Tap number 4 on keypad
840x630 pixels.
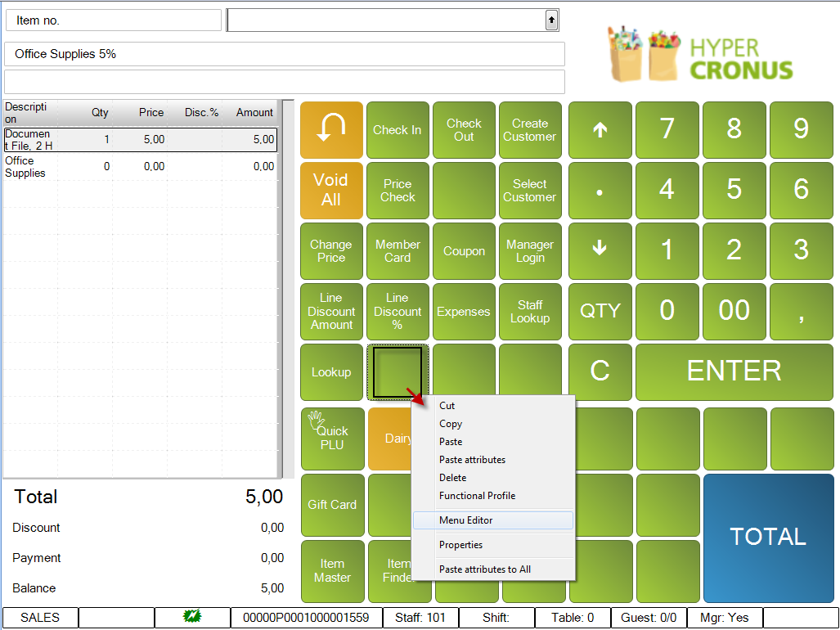pyautogui.click(x=667, y=191)
